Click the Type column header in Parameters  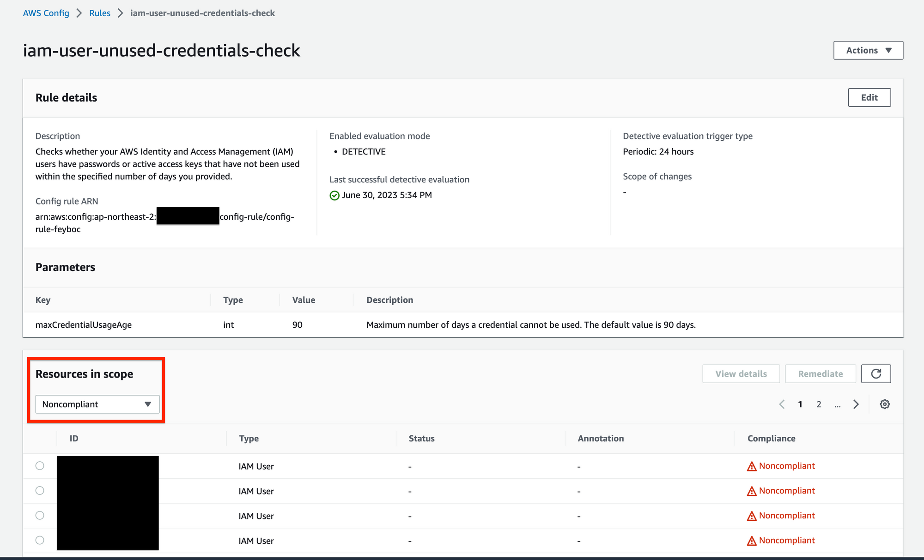coord(233,300)
